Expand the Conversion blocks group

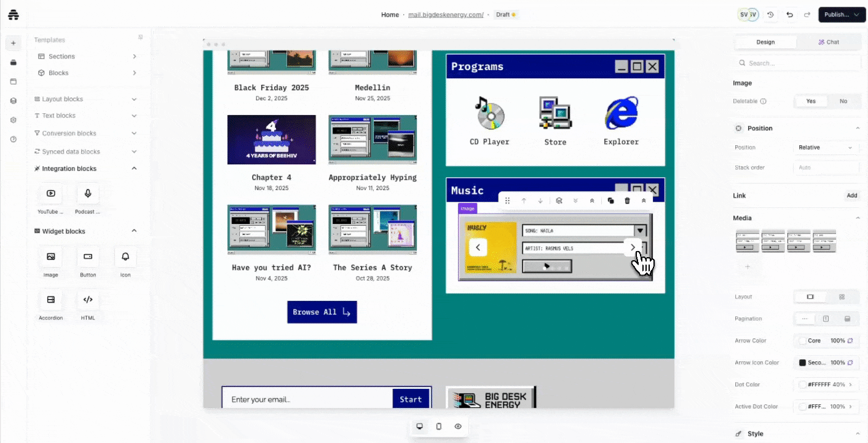pyautogui.click(x=85, y=134)
